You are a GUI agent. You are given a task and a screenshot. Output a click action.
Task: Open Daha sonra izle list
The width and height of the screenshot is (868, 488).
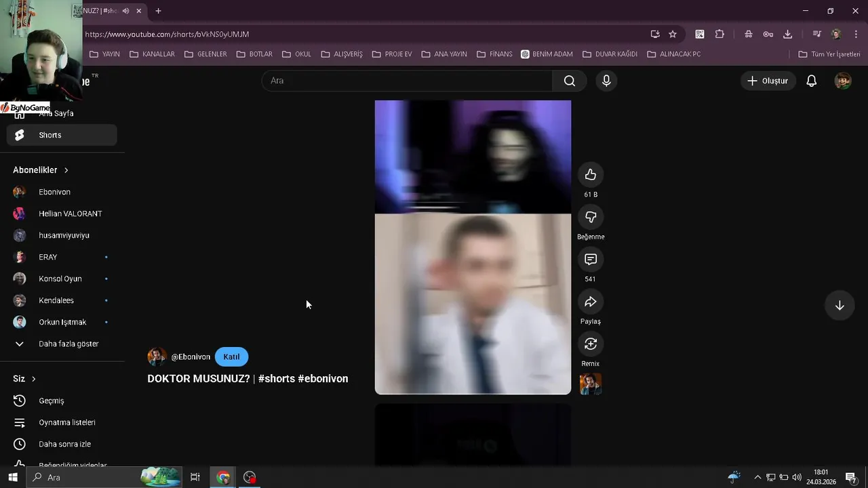[x=62, y=444]
